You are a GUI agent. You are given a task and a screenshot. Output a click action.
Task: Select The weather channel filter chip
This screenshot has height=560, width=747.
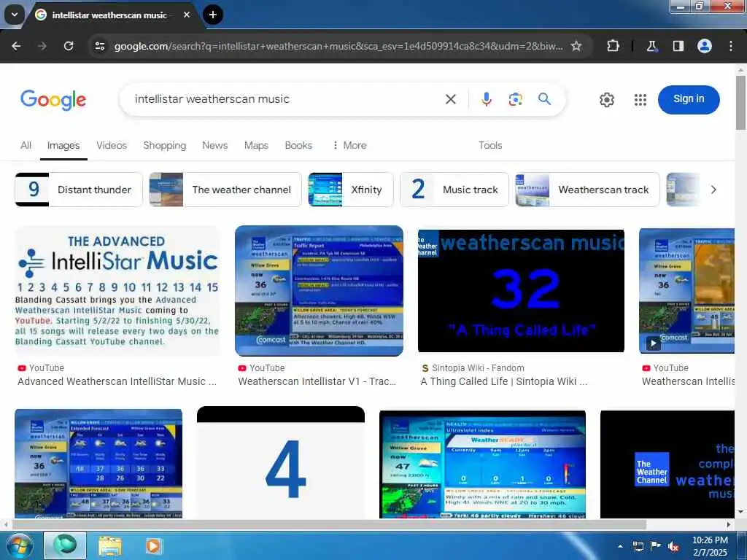pyautogui.click(x=225, y=190)
